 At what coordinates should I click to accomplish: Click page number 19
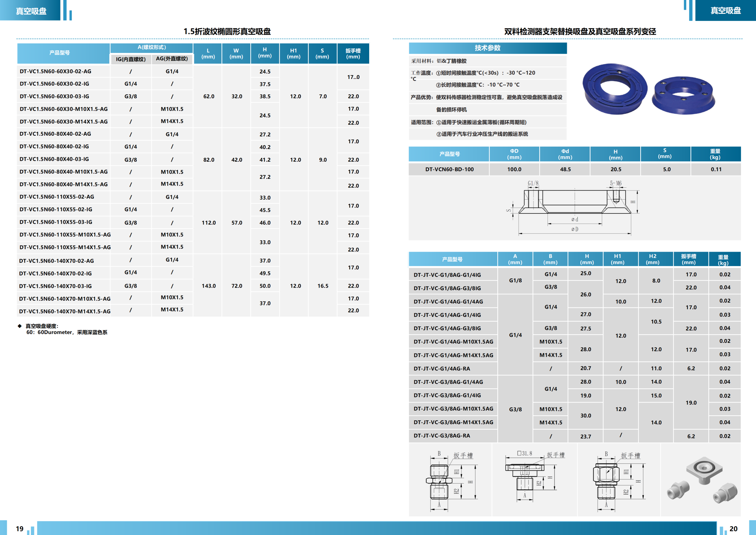[x=20, y=528]
